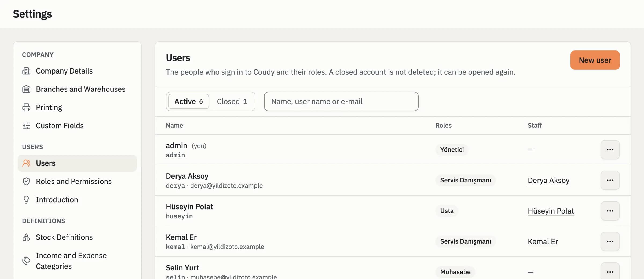
Task: Open Income and Expense Categories
Action: [77, 261]
